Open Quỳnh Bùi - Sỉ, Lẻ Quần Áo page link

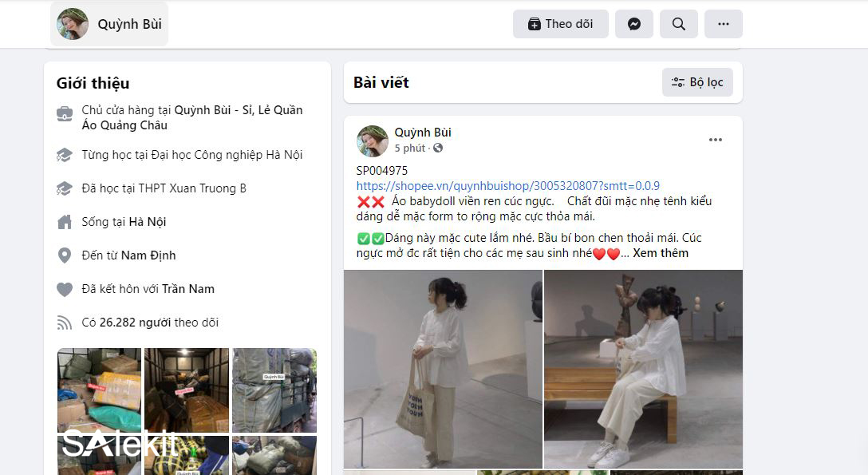[192, 117]
